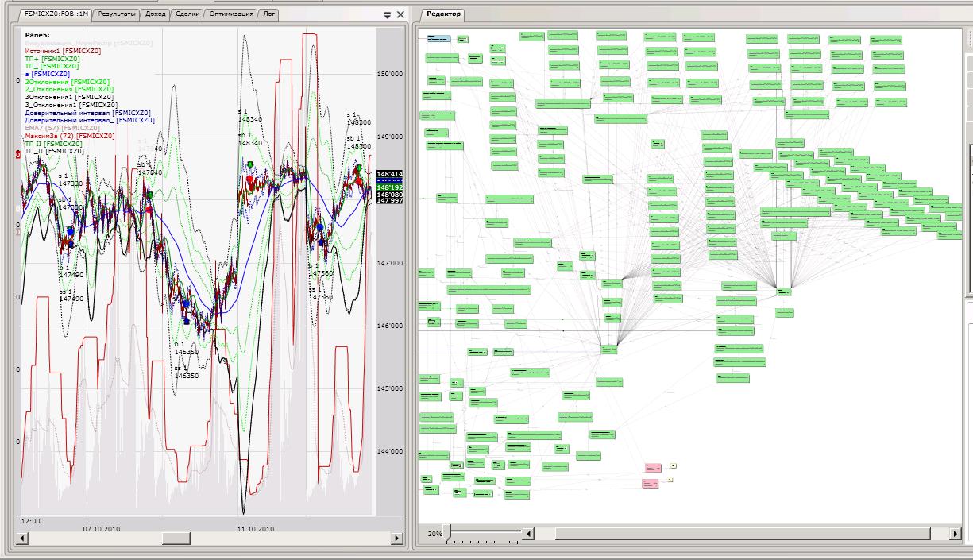Click the b 1 146350 trade marker label

pos(186,348)
